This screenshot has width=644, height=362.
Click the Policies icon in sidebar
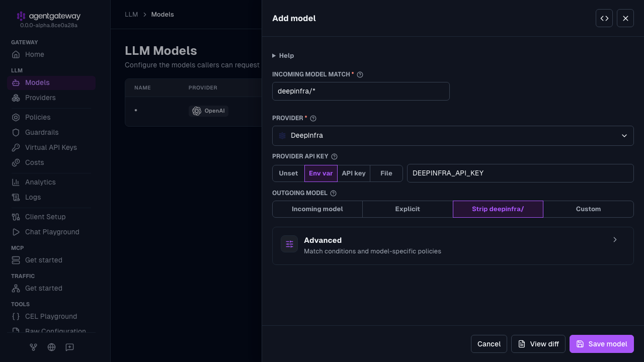click(16, 117)
